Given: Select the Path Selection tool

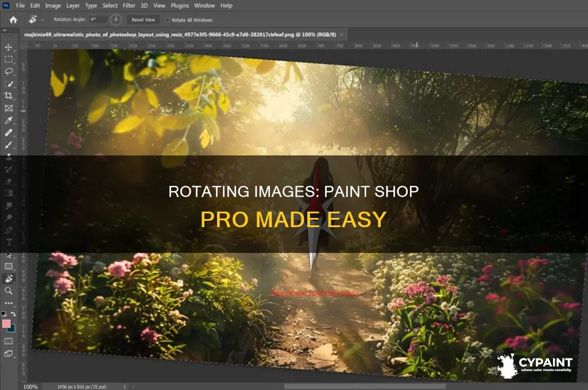Looking at the screenshot, I should pyautogui.click(x=8, y=255).
